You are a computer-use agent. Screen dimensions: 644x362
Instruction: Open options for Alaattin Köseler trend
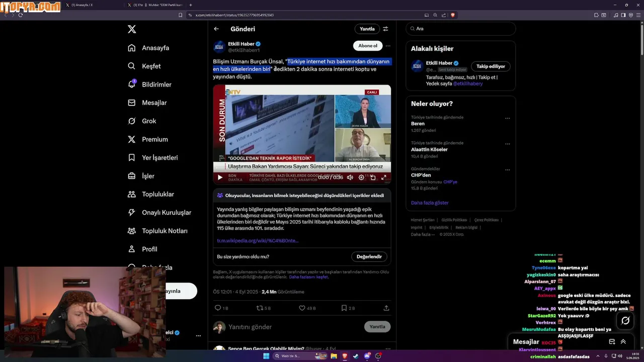(507, 144)
